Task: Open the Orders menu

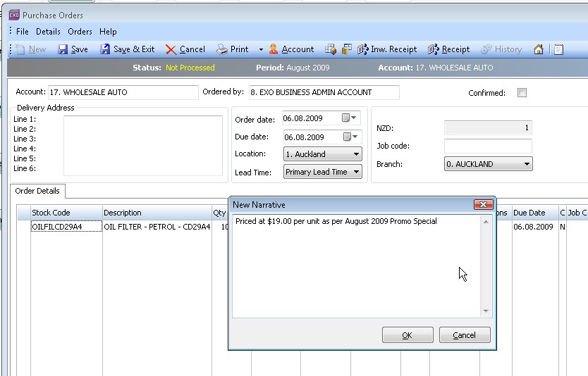Action: pos(80,32)
